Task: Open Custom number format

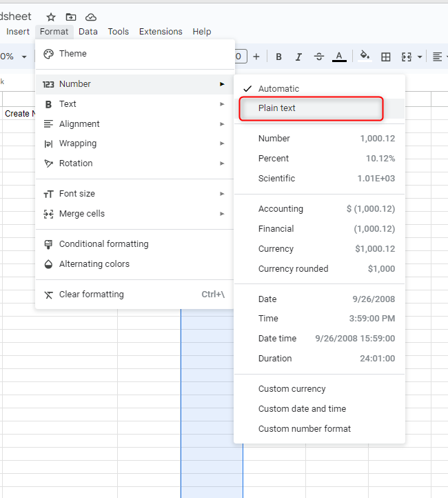Action: pyautogui.click(x=320, y=429)
